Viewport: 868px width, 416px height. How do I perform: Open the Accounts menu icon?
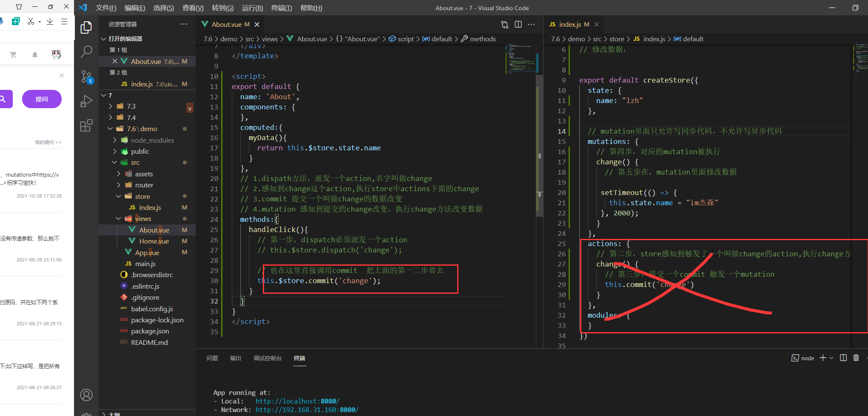(86, 395)
